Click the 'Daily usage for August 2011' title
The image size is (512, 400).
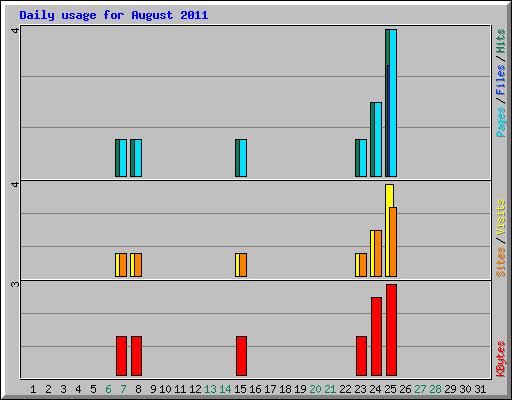tap(114, 16)
